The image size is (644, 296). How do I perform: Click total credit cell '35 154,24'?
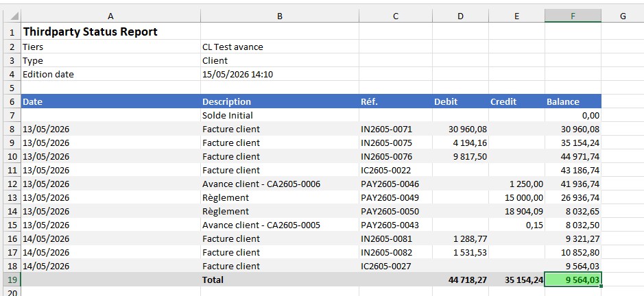point(516,280)
